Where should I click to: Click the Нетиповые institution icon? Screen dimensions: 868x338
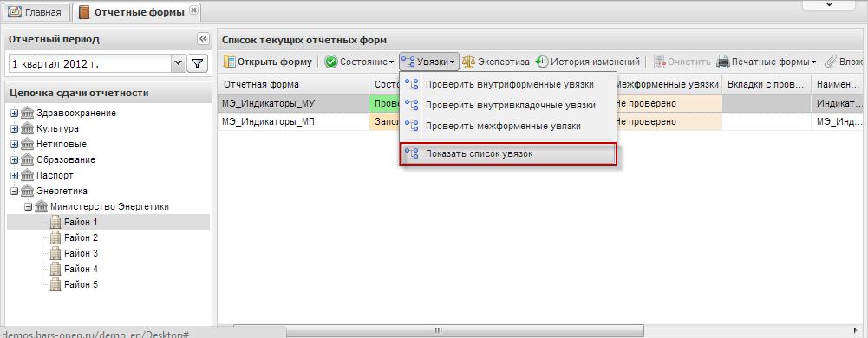27,144
